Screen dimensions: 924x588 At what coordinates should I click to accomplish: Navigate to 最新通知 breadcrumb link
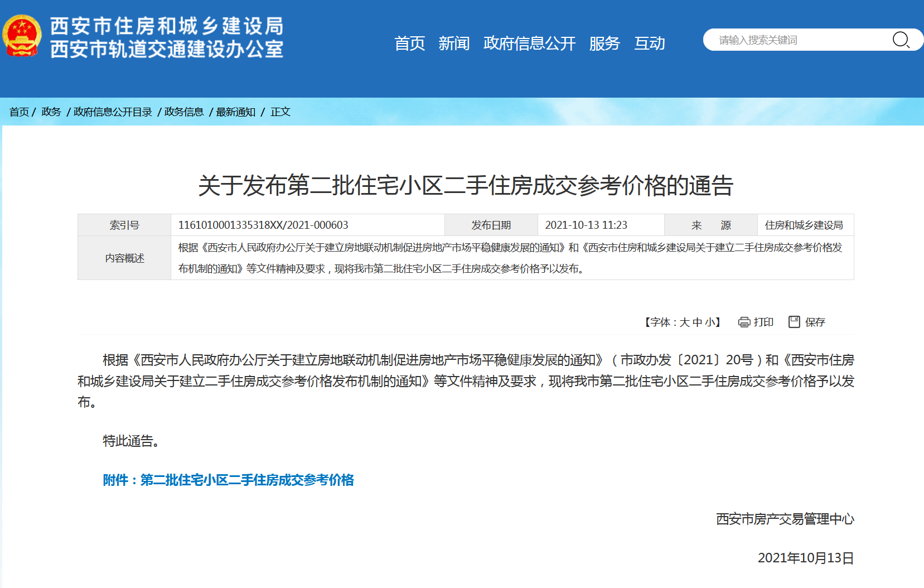[235, 112]
